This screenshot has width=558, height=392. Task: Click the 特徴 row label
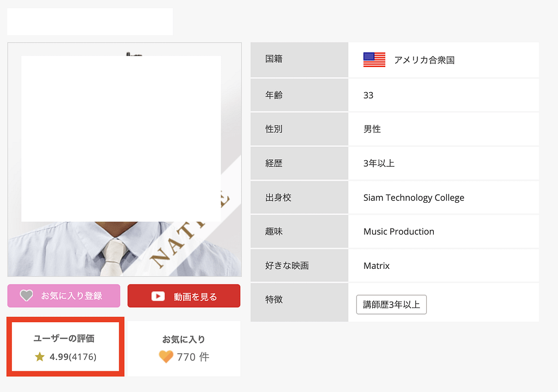coord(274,299)
